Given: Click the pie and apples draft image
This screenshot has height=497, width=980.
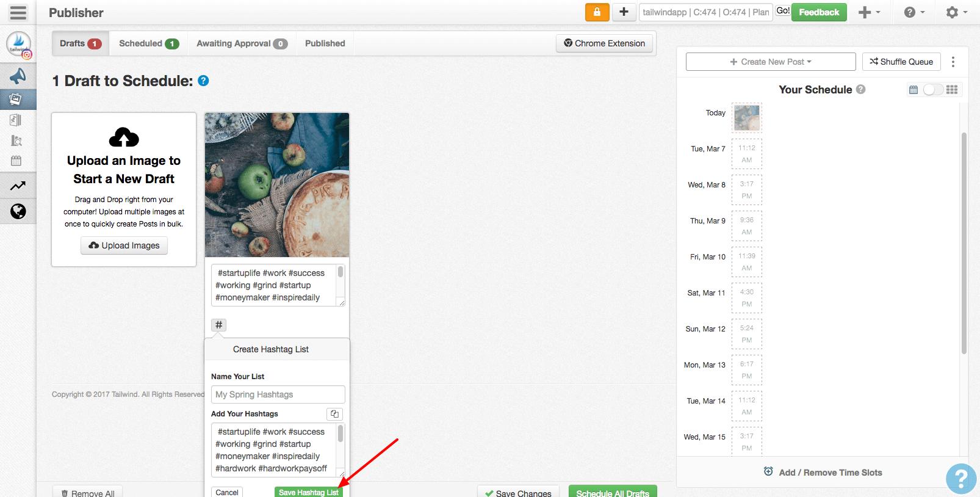Looking at the screenshot, I should pyautogui.click(x=277, y=185).
